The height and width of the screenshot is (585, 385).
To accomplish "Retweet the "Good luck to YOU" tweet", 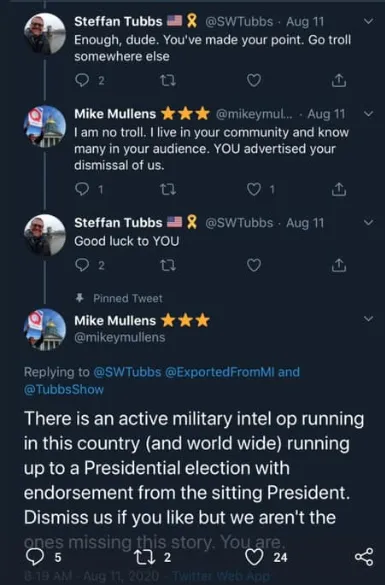I will 168,265.
